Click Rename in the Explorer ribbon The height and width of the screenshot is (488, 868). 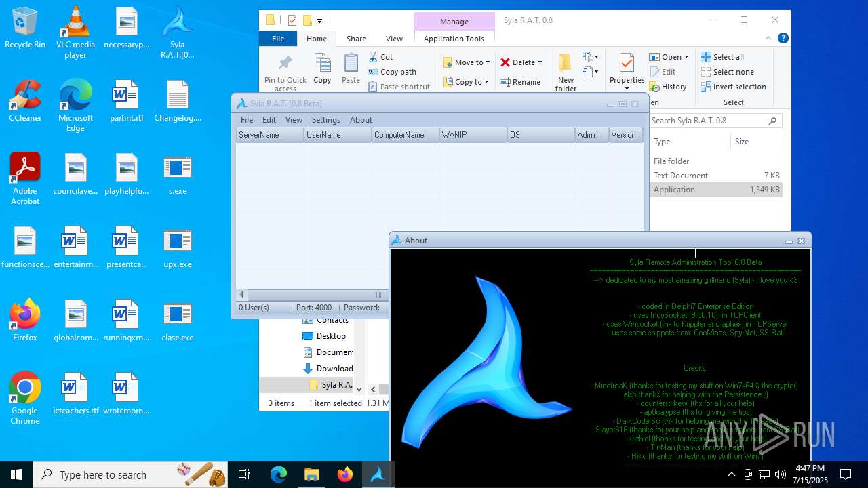(520, 82)
